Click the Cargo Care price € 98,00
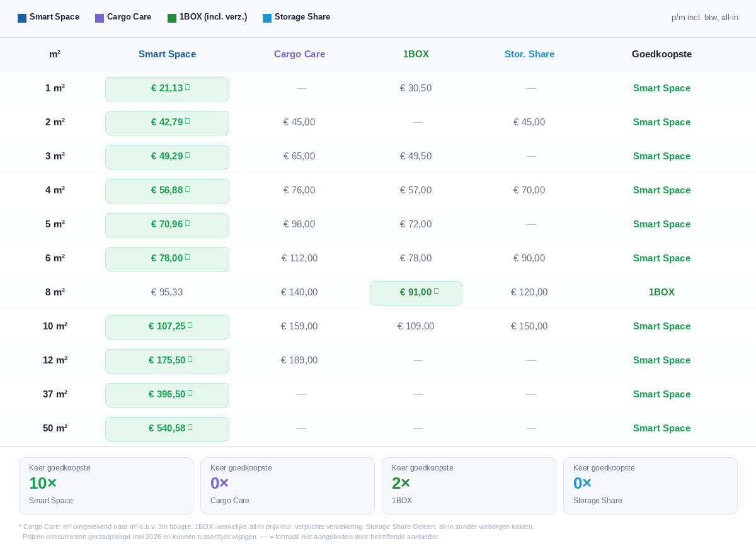Viewport: 756px width, 558px height. tap(299, 224)
